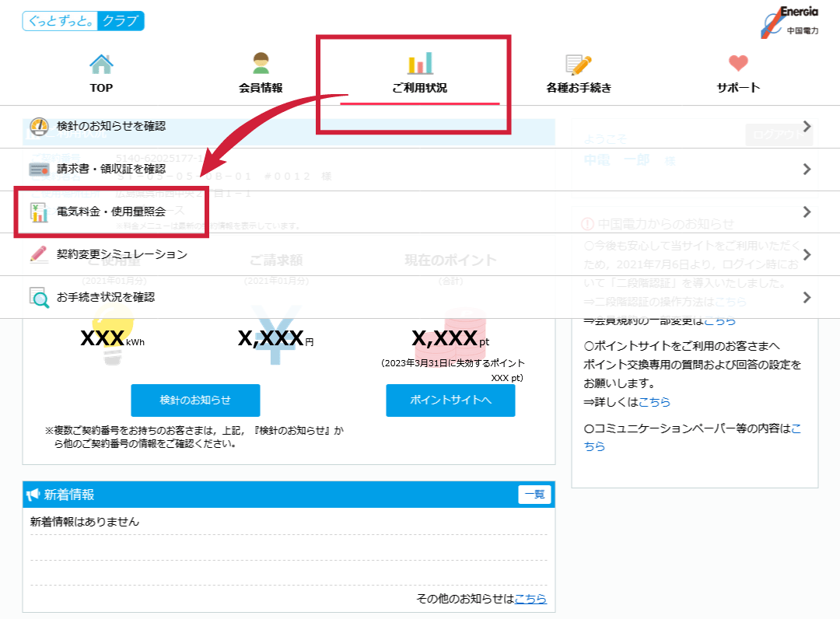
Task: Expand the chevron on 検針のお知らせ row
Action: (807, 127)
